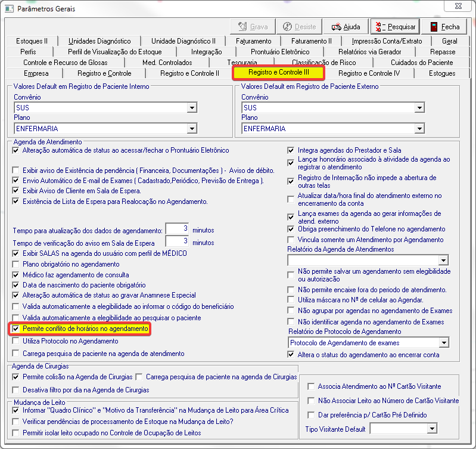
Task: Enable Desativa filtro por dia Agenda Cirurgias
Action: click(15, 390)
